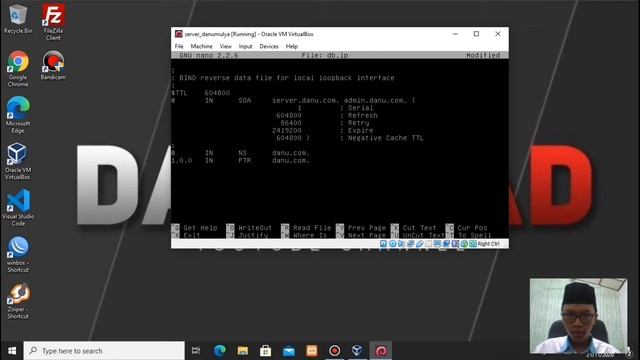Click the USB devices indicator
This screenshot has width=640, height=360.
[420, 244]
